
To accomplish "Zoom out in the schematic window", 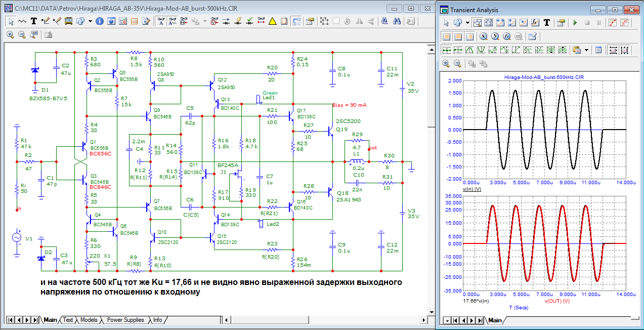I will pyautogui.click(x=22, y=35).
